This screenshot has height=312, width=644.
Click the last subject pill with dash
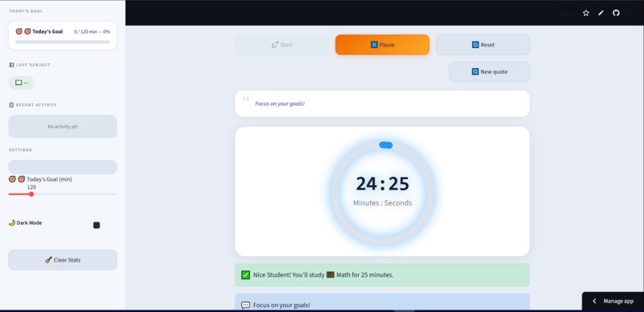[x=22, y=82]
